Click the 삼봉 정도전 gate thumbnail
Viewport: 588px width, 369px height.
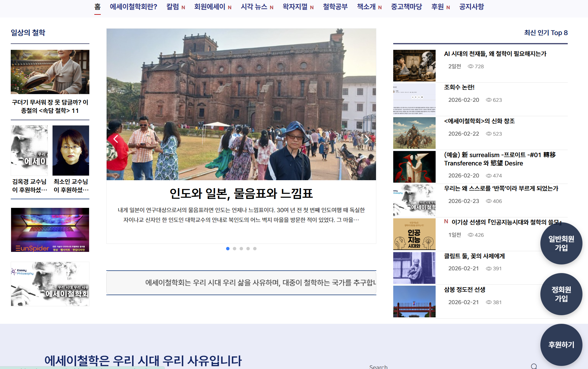pos(414,301)
